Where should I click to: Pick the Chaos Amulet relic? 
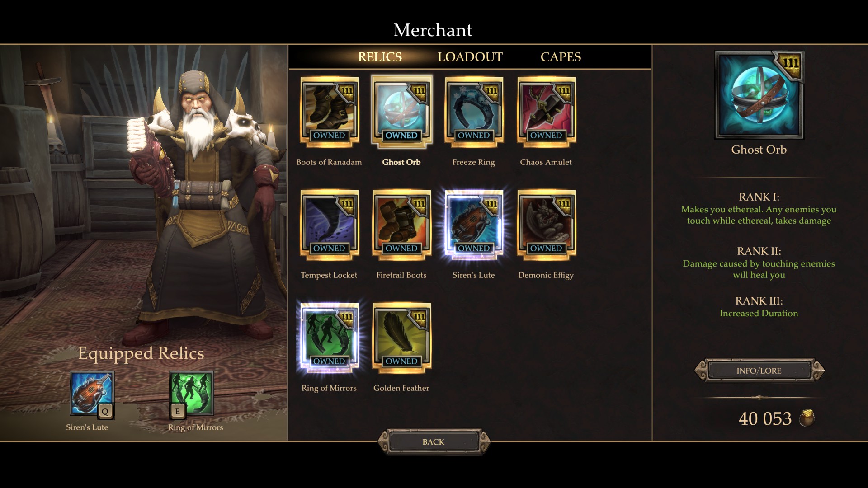coord(546,112)
